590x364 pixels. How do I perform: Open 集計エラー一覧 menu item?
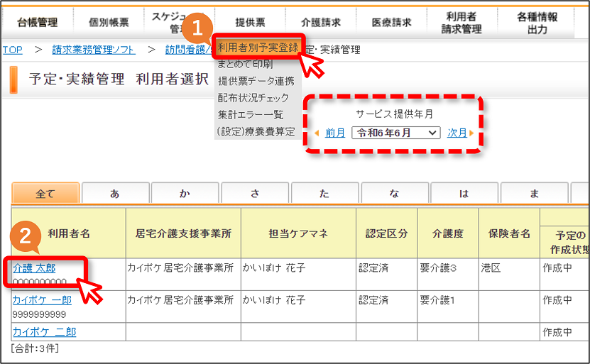point(250,114)
